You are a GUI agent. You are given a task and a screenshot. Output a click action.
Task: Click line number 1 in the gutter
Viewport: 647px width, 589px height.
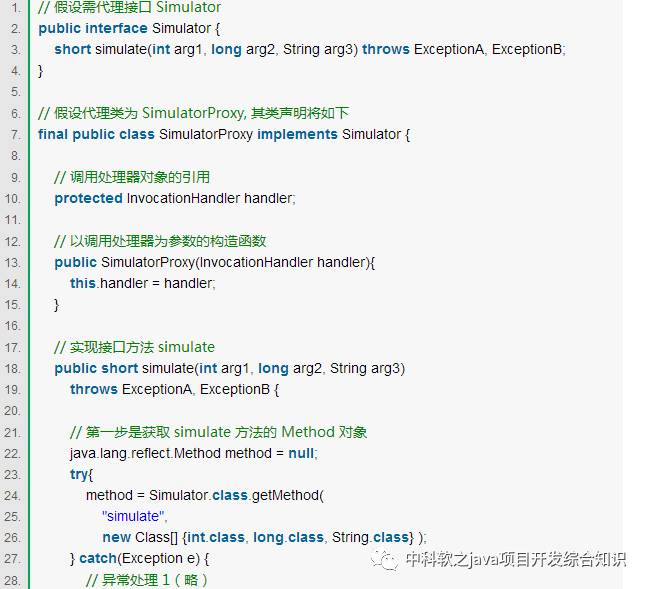pos(16,7)
